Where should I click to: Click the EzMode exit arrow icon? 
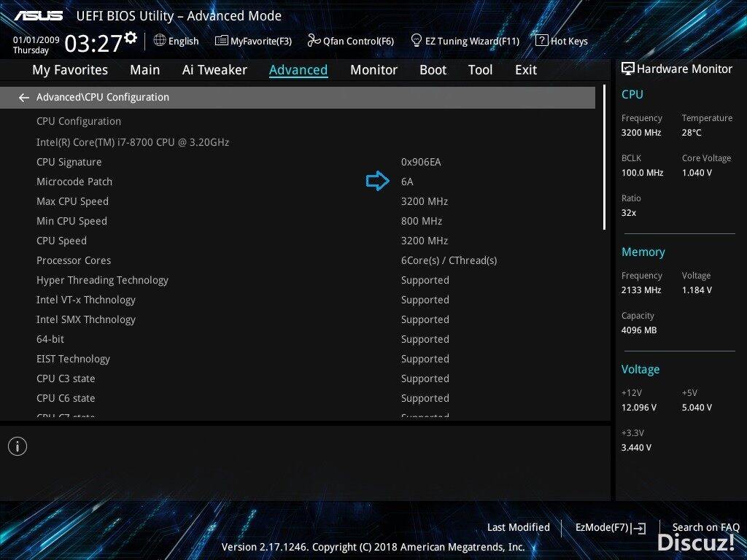click(x=638, y=528)
